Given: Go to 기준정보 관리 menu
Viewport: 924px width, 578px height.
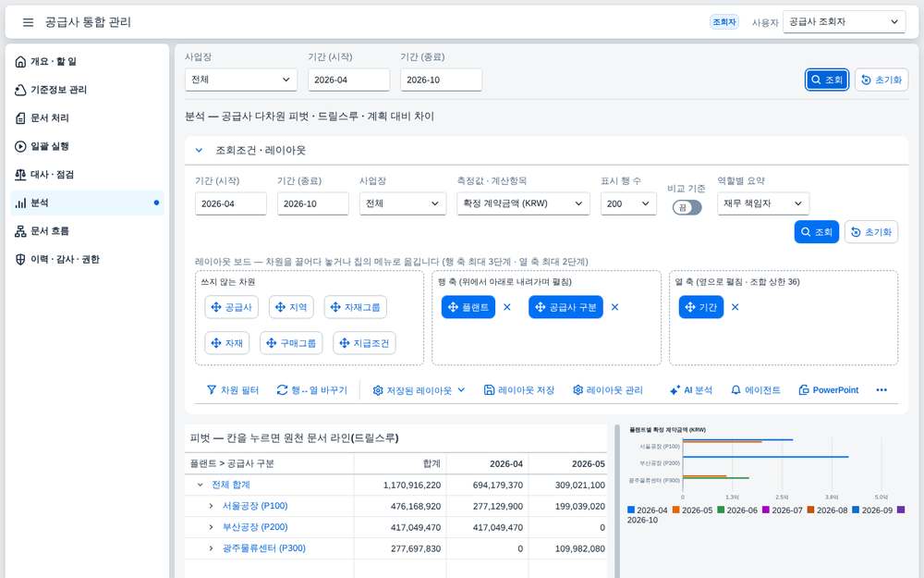Looking at the screenshot, I should pos(87,90).
